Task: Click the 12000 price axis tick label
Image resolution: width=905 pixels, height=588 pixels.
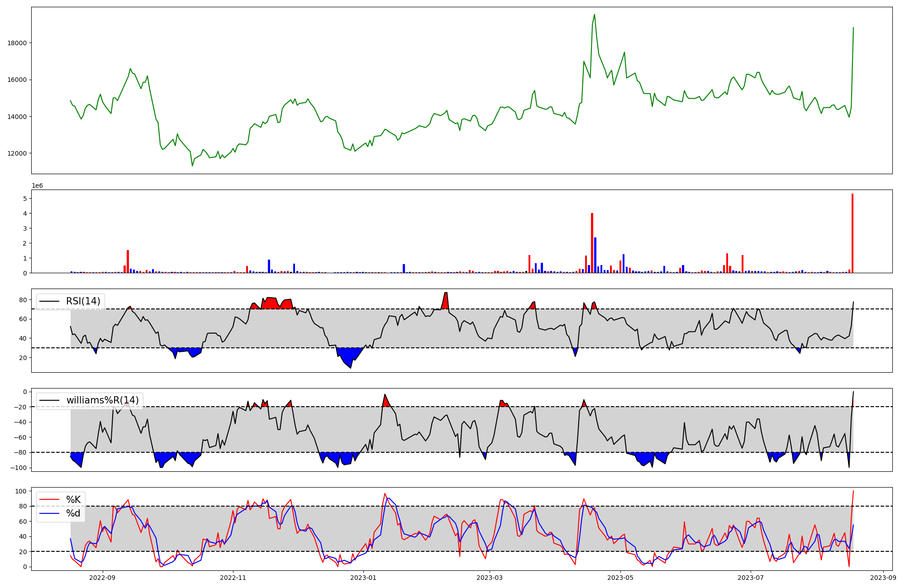Action: [x=17, y=153]
